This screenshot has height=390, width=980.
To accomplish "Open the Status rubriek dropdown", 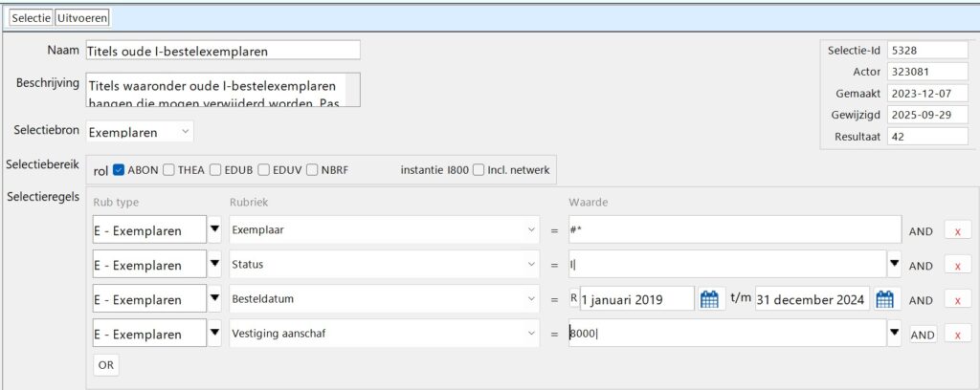I will 532,265.
